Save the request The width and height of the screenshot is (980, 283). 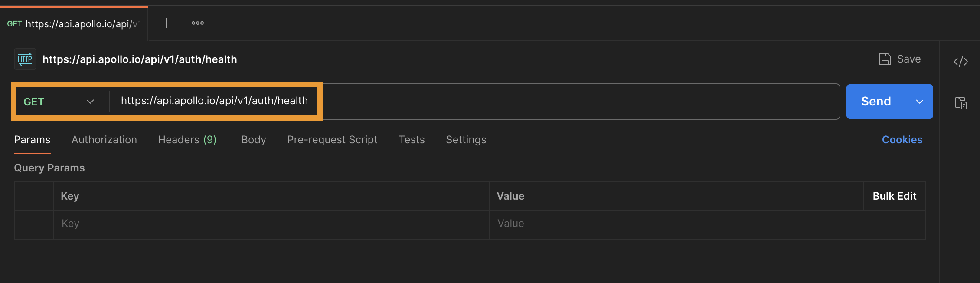[900, 59]
